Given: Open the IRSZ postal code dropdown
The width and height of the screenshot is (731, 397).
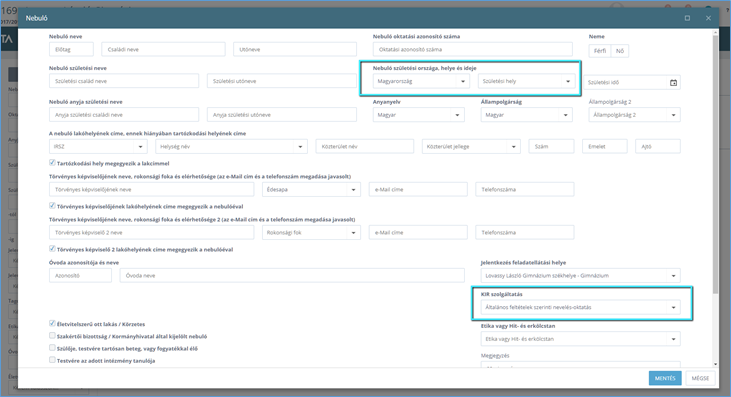Looking at the screenshot, I should 98,146.
